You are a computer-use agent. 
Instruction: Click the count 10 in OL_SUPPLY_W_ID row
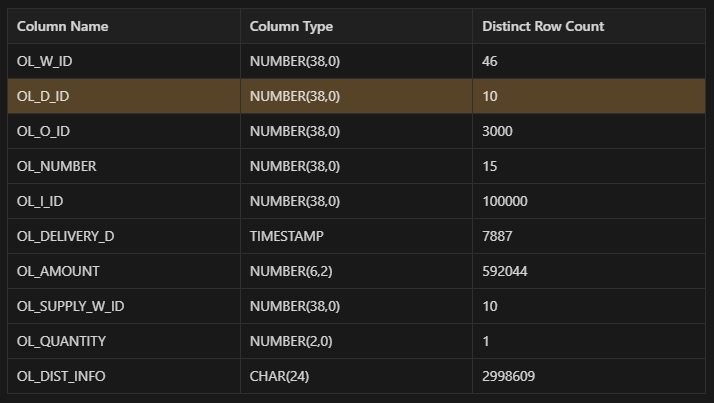(x=490, y=306)
